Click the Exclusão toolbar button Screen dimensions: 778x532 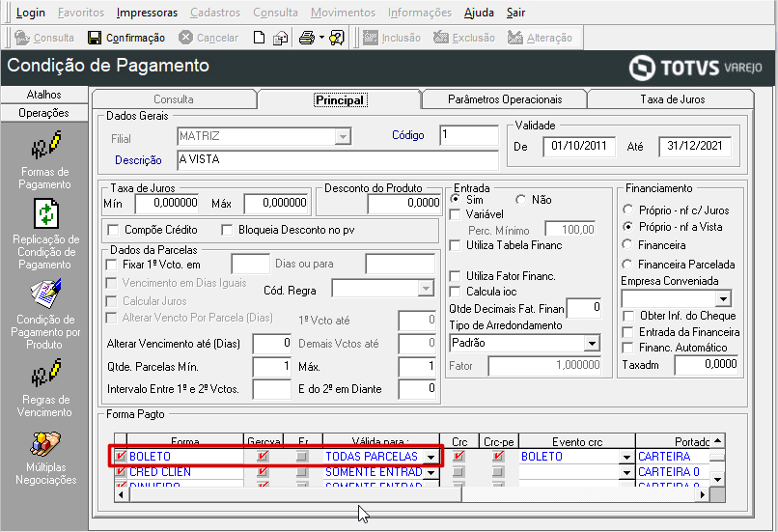pyautogui.click(x=464, y=38)
